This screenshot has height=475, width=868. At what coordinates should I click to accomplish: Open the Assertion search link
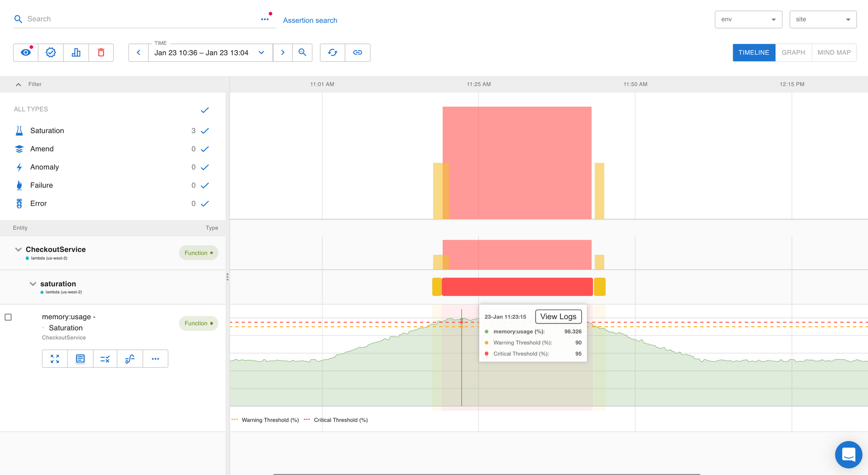click(x=310, y=20)
